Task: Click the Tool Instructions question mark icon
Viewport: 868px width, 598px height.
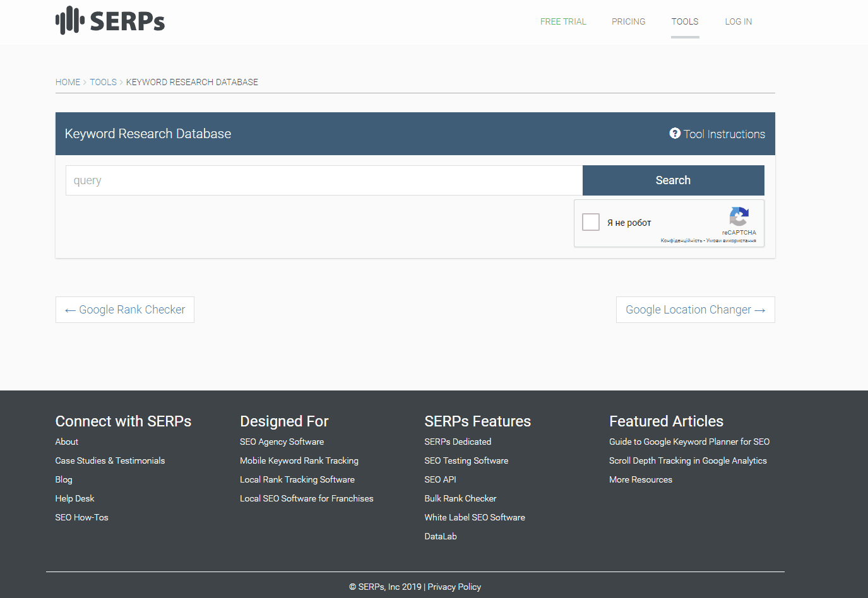Action: tap(675, 133)
